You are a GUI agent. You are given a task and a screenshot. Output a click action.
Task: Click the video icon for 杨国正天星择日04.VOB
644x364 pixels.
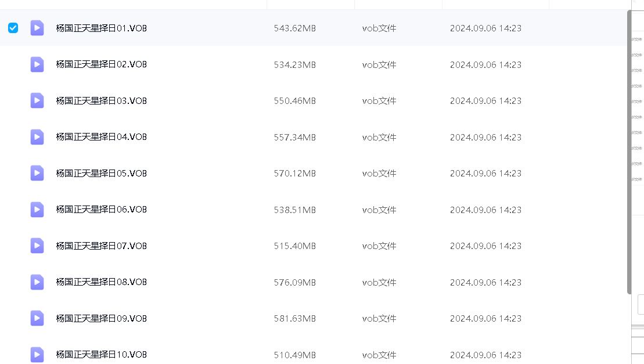(37, 137)
